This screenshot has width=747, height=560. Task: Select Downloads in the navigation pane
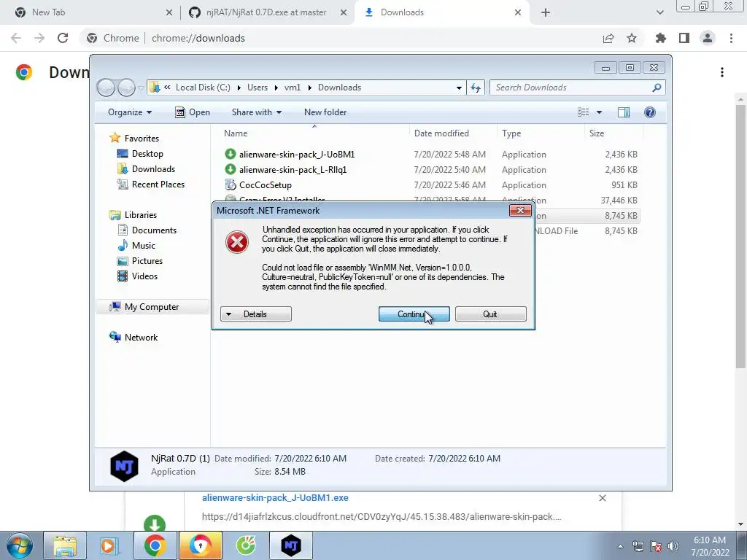tap(153, 169)
